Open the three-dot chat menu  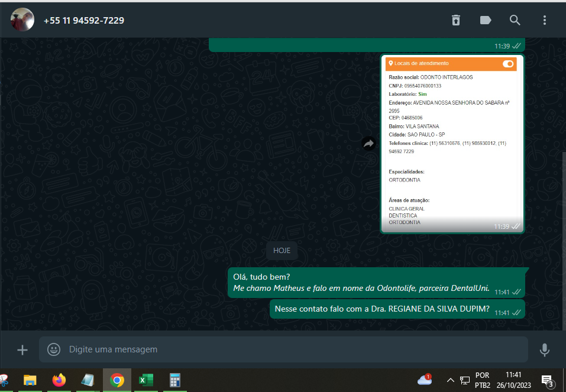pyautogui.click(x=544, y=20)
